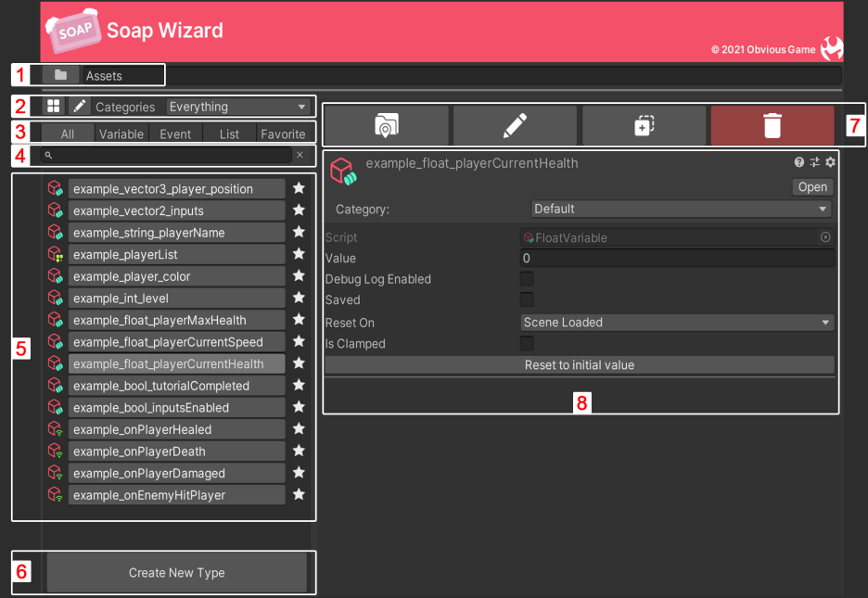
Task: Select example_player_color in the list
Action: (176, 276)
